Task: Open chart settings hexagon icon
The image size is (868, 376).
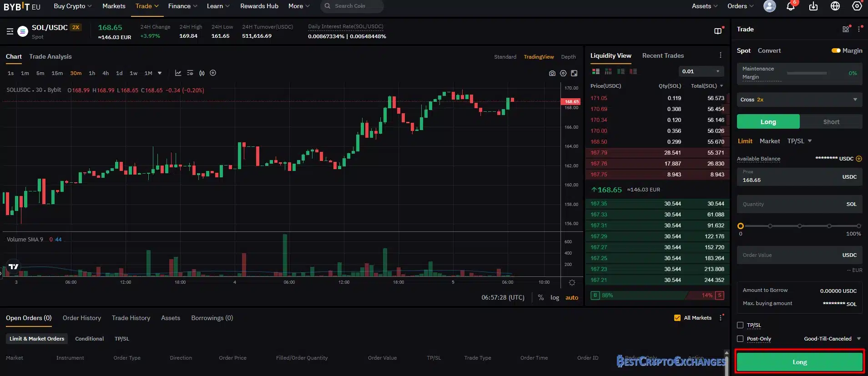Action: tap(563, 73)
